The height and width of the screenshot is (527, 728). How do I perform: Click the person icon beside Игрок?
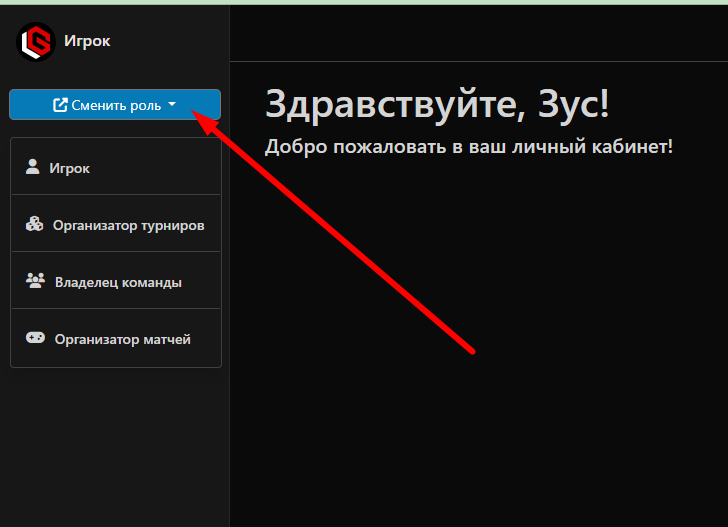(x=33, y=167)
